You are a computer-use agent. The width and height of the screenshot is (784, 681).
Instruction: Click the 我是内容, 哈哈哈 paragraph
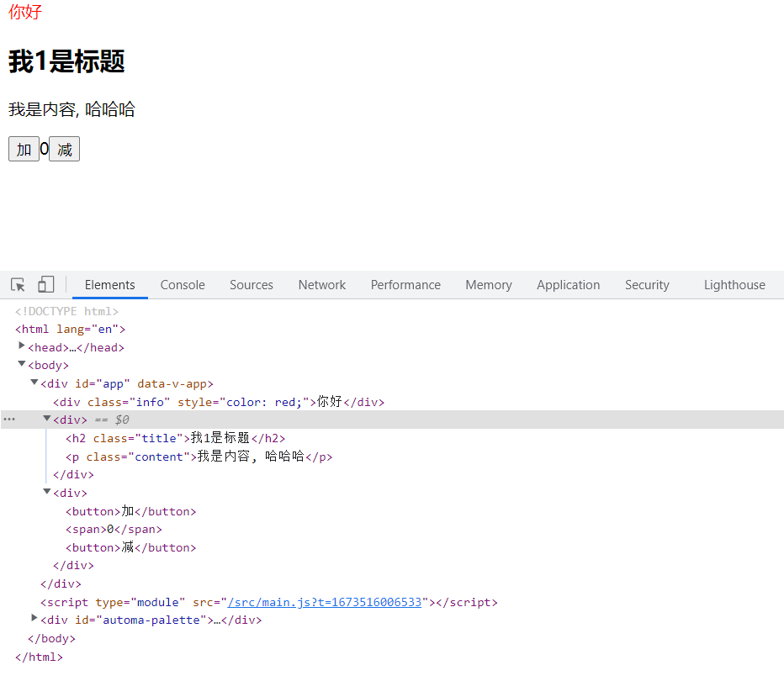72,109
